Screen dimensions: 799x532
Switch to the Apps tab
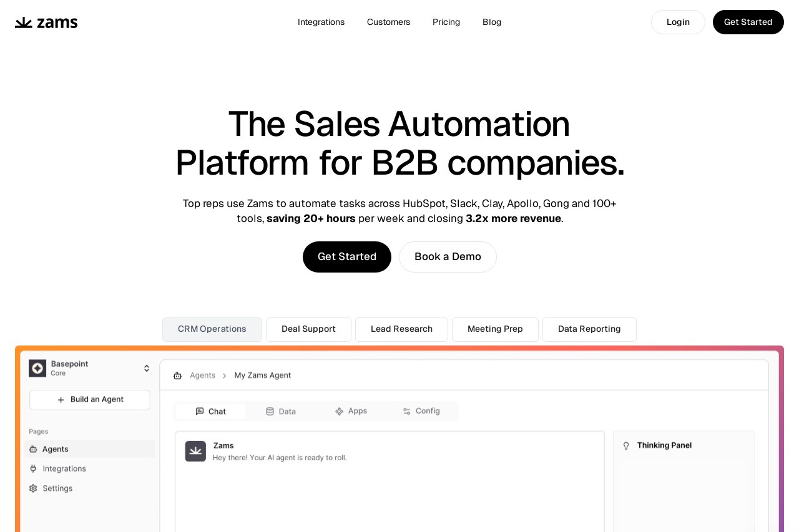[351, 411]
